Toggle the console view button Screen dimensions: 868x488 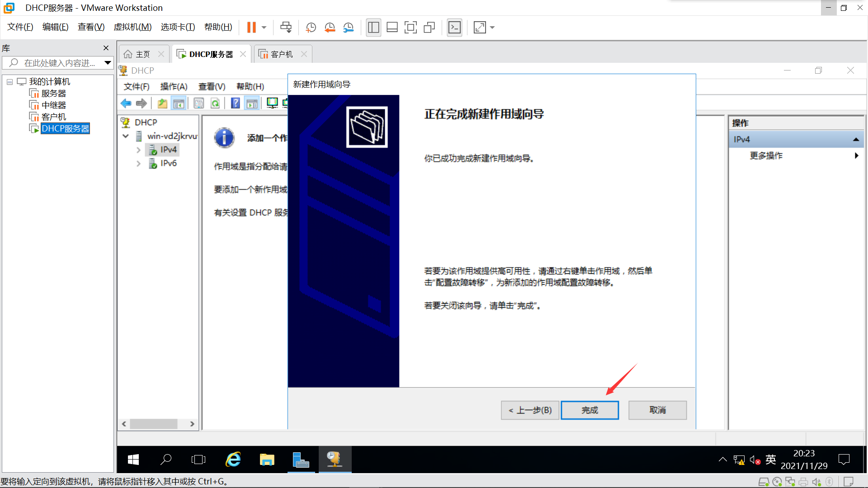(x=454, y=28)
